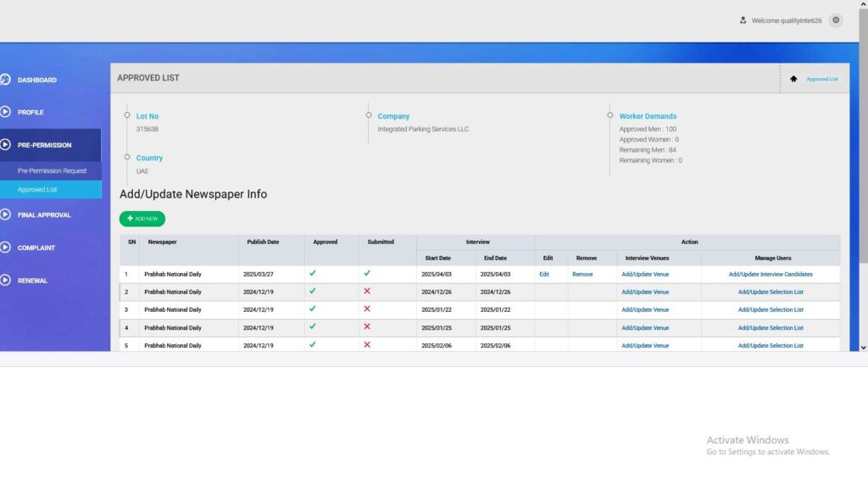Image resolution: width=868 pixels, height=479 pixels.
Task: Click the Renewal sidebar icon
Action: click(x=5, y=281)
